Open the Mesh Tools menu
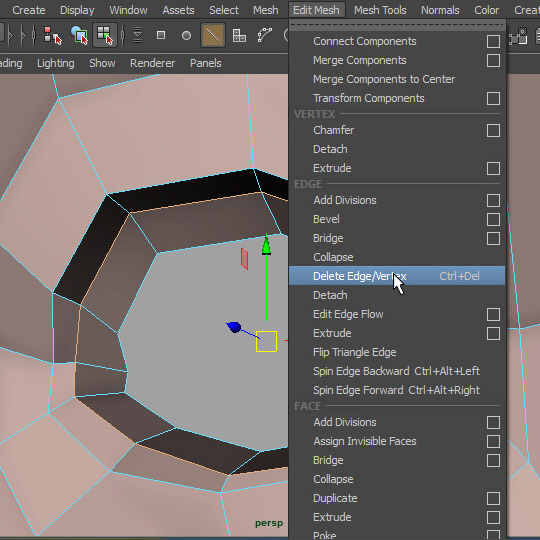540x540 pixels. (380, 10)
